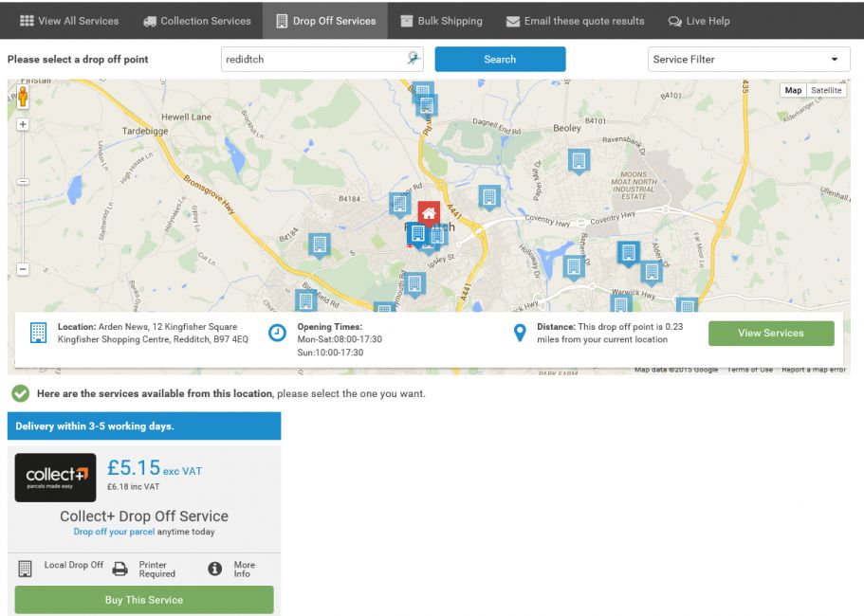
Task: Switch map to Satellite view
Action: point(826,90)
